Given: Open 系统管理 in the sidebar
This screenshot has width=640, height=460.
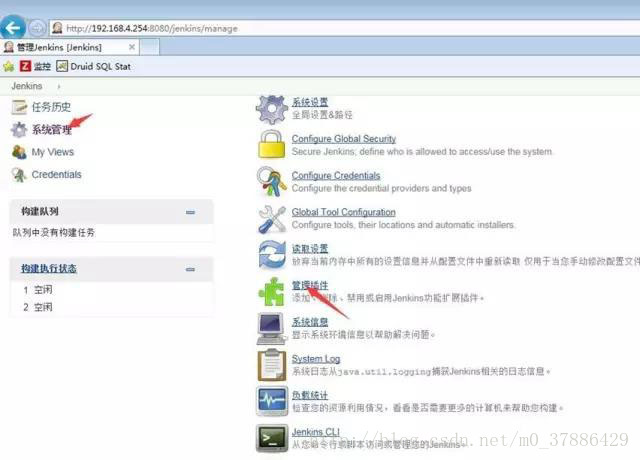Looking at the screenshot, I should point(51,130).
